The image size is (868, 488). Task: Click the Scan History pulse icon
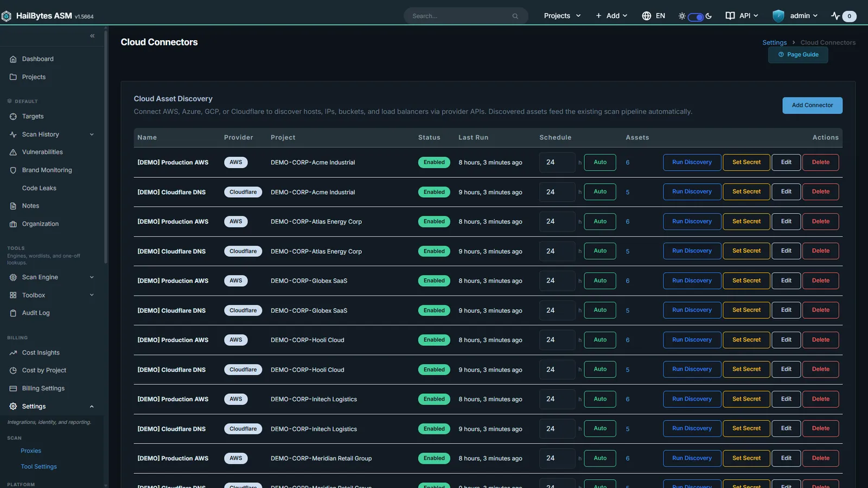coord(13,134)
